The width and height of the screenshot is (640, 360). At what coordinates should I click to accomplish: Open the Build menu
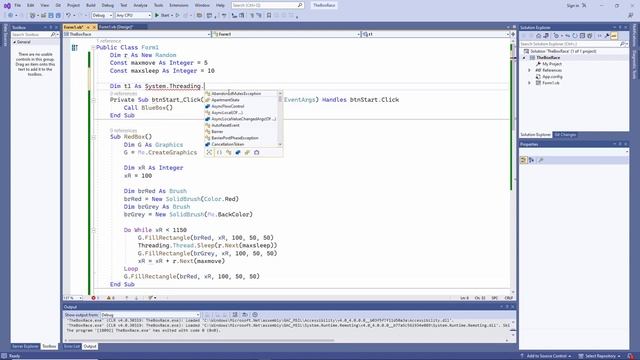(x=91, y=5)
